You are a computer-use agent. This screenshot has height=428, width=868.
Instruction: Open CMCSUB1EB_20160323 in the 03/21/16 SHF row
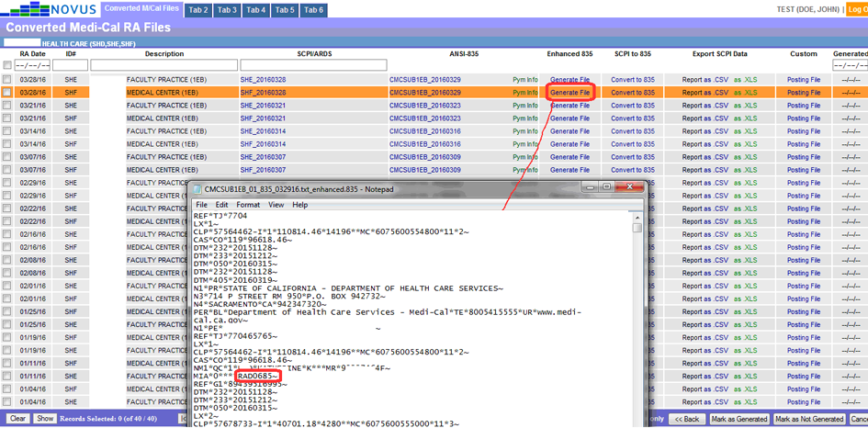pyautogui.click(x=425, y=118)
